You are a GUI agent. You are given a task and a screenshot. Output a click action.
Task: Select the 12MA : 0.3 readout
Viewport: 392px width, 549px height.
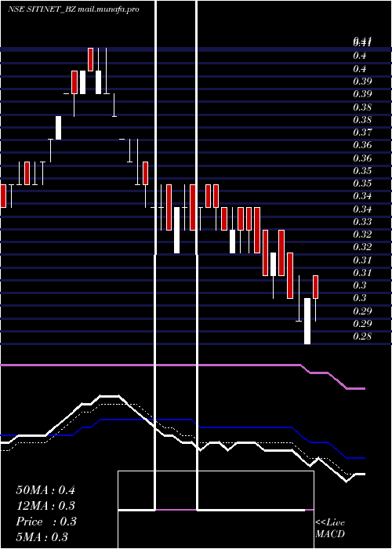pyautogui.click(x=45, y=506)
